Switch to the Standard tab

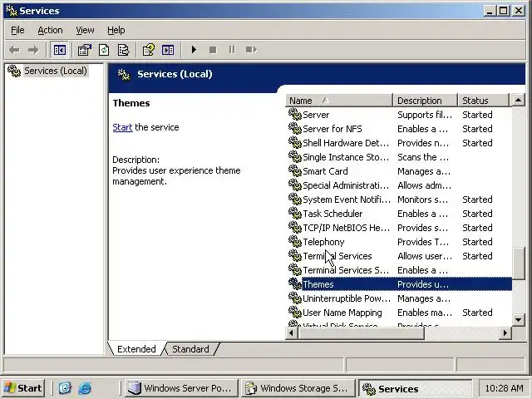pos(190,349)
